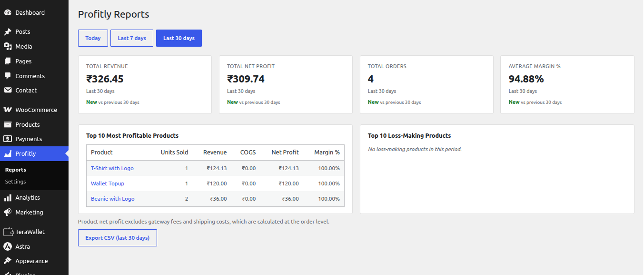644x275 pixels.
Task: Click Export CSV (last 30 days) button
Action: 118,238
